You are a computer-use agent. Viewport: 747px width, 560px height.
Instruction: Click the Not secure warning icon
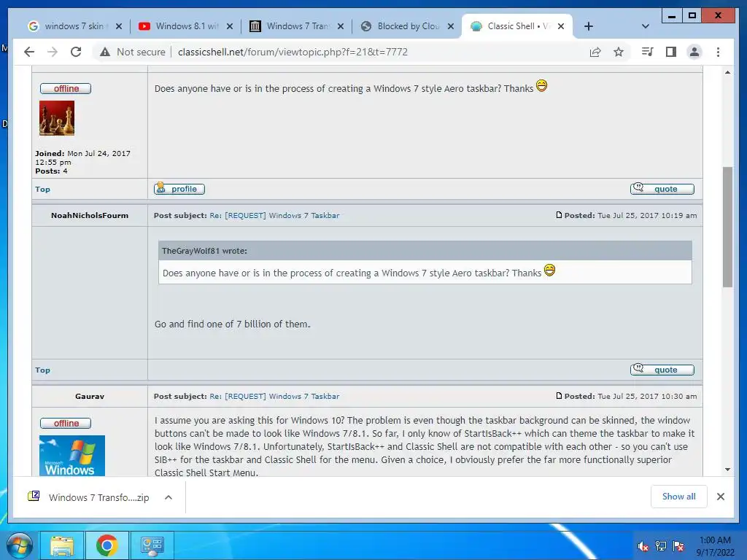click(x=105, y=52)
